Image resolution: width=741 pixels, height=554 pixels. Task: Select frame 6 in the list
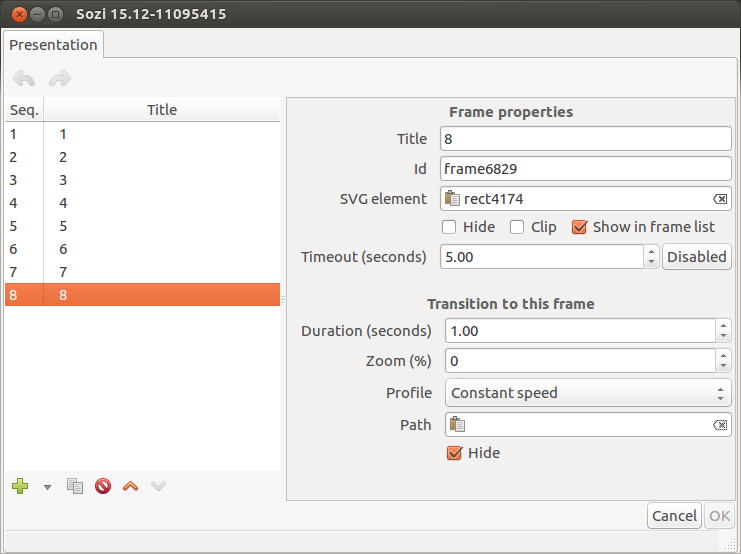(142, 249)
